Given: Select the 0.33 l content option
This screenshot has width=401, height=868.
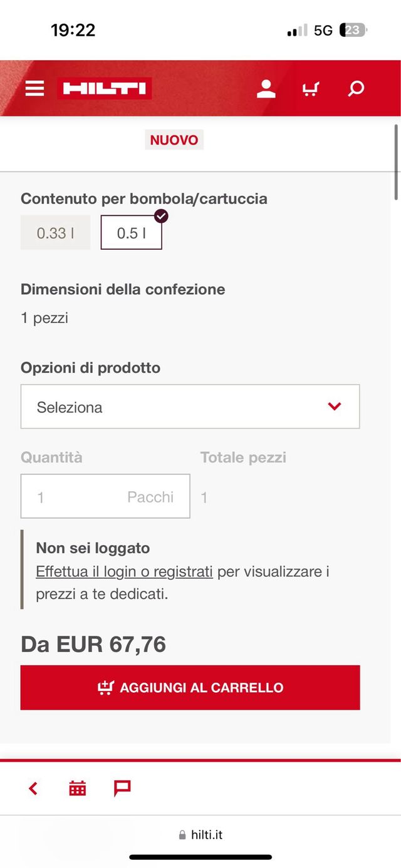Looking at the screenshot, I should [x=55, y=232].
